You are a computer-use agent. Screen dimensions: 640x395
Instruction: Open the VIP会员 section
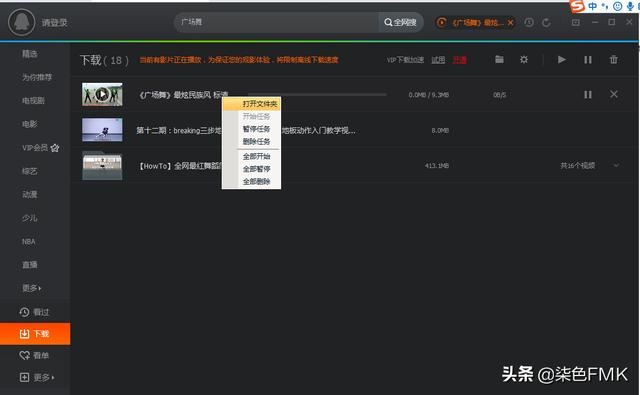click(40, 148)
